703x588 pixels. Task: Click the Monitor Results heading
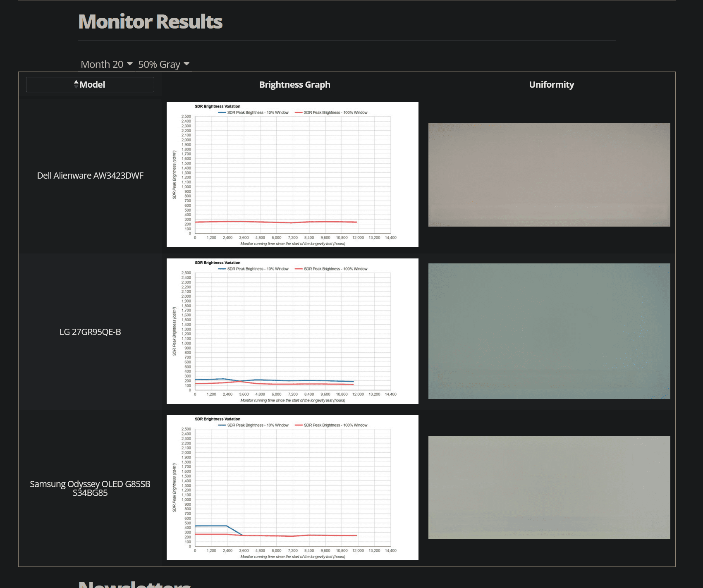pos(151,22)
